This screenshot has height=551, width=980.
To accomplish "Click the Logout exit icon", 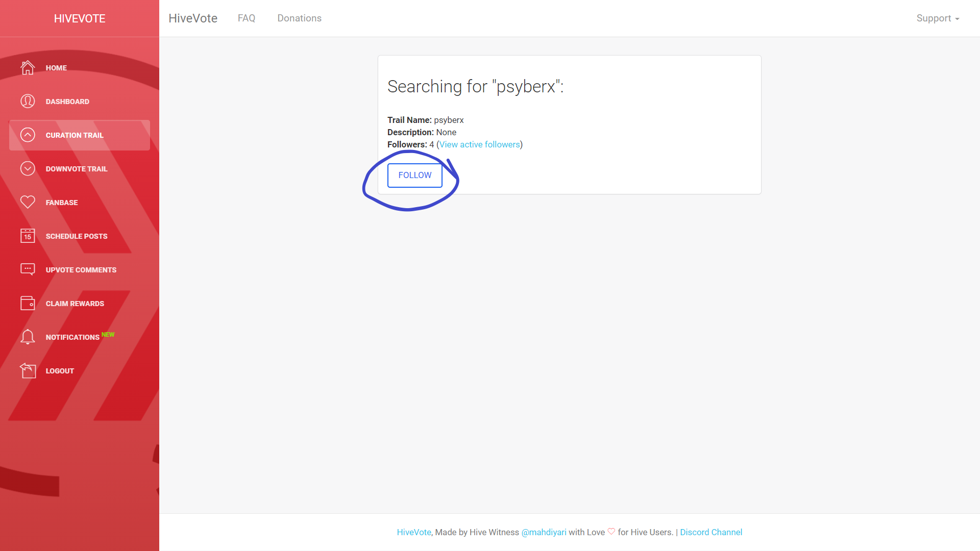I will click(28, 370).
